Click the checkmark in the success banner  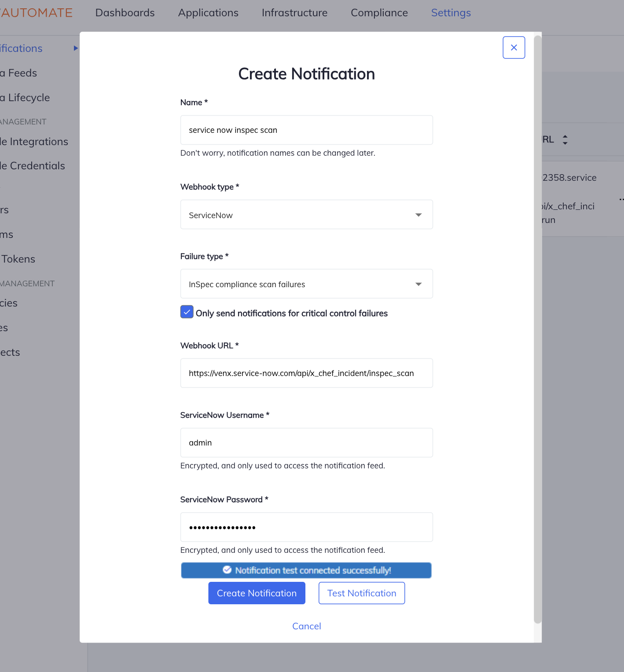227,570
